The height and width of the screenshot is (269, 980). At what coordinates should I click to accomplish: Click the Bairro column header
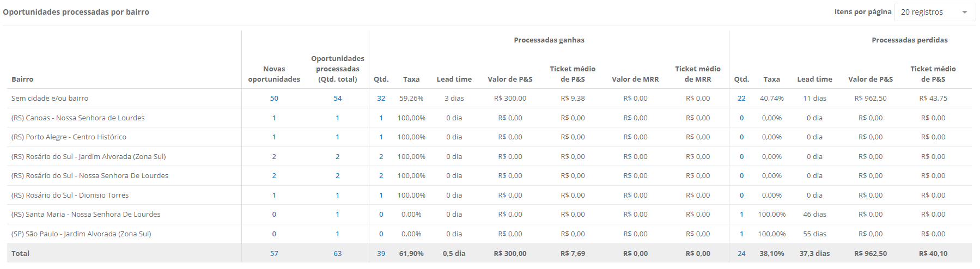point(22,80)
